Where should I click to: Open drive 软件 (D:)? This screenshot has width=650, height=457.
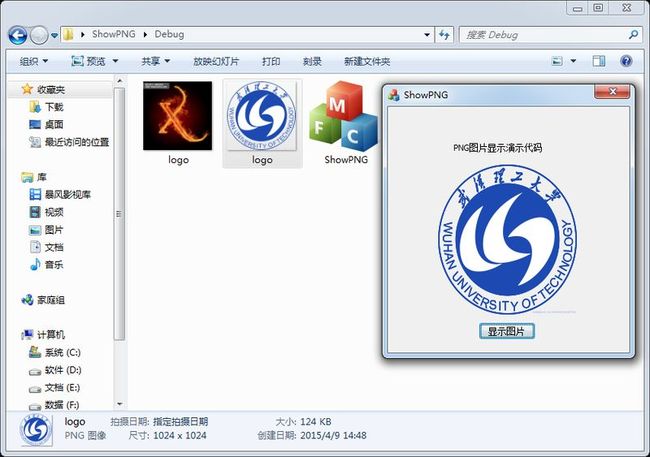63,370
